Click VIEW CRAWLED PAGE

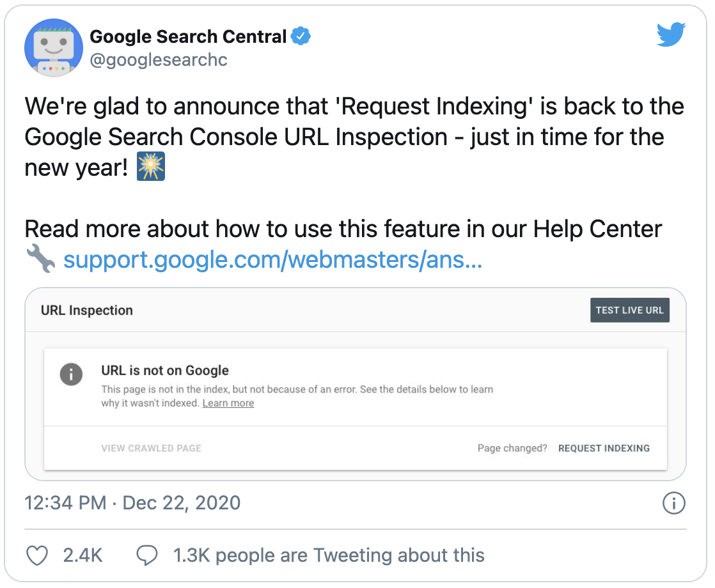[x=152, y=448]
